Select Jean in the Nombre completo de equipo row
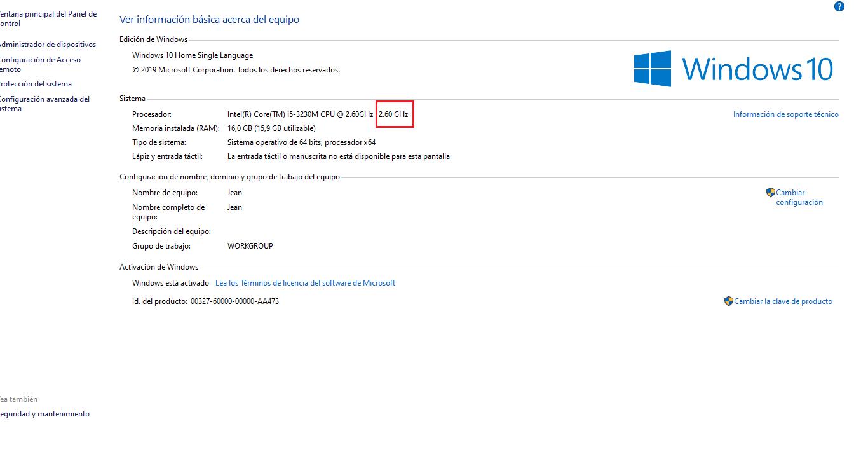868x468 pixels. pos(234,207)
